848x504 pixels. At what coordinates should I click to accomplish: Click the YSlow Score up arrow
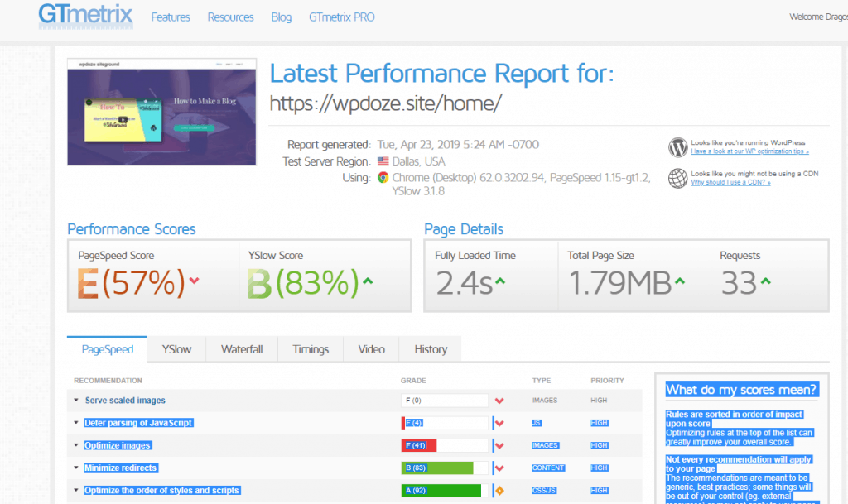coord(368,281)
